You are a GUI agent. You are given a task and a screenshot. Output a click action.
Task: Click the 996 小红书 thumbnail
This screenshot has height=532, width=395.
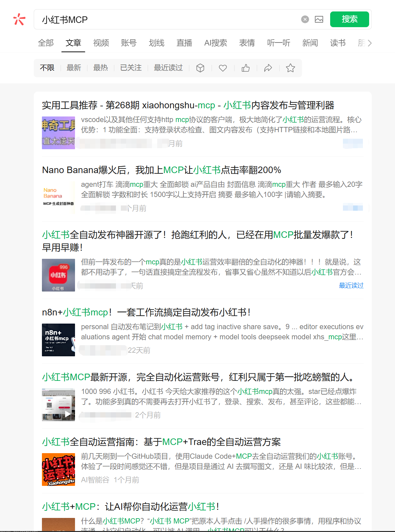pyautogui.click(x=58, y=275)
